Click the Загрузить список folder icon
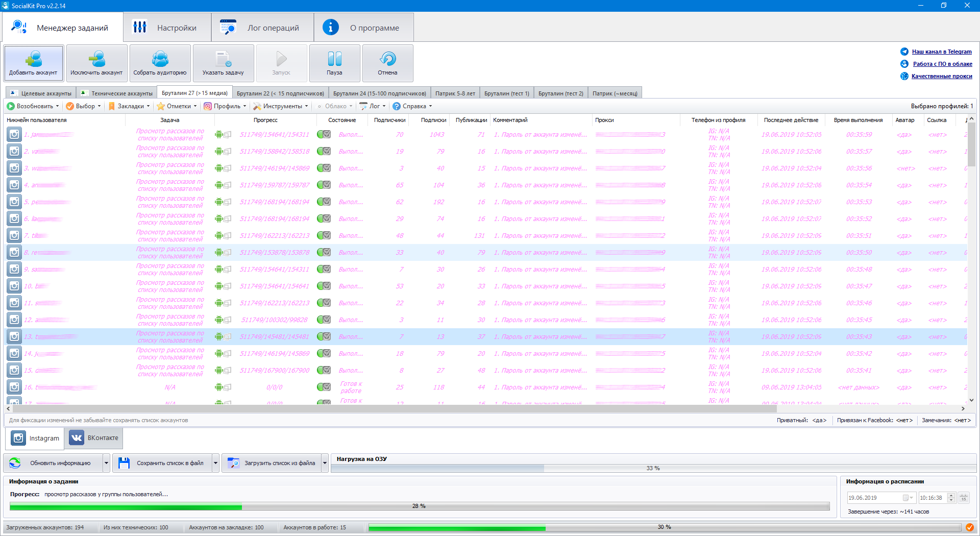The height and width of the screenshot is (536, 980). pos(233,463)
